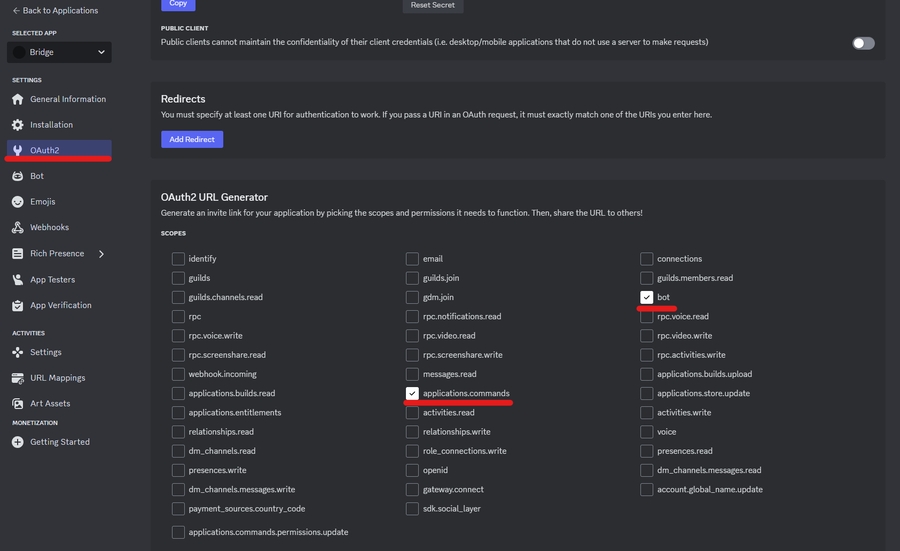This screenshot has width=900, height=551.
Task: Click the App Testers icon
Action: tap(17, 280)
